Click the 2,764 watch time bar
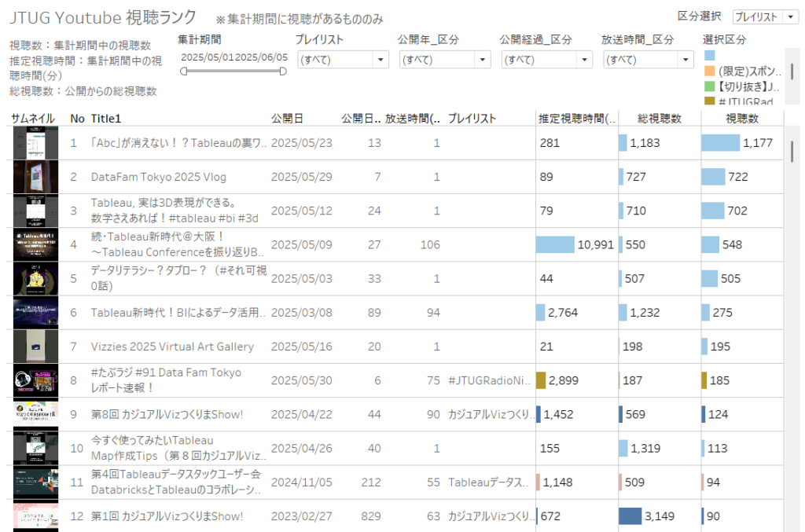The width and height of the screenshot is (805, 532). [x=540, y=313]
